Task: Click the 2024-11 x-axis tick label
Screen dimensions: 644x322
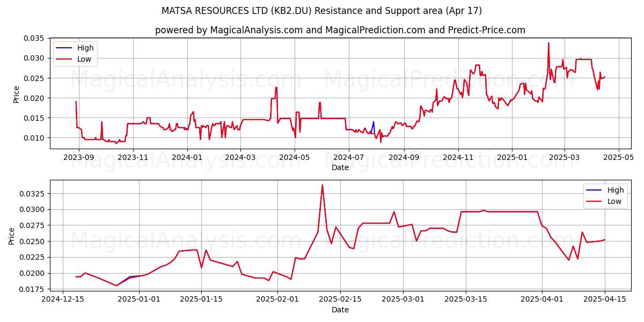Action: coord(458,158)
